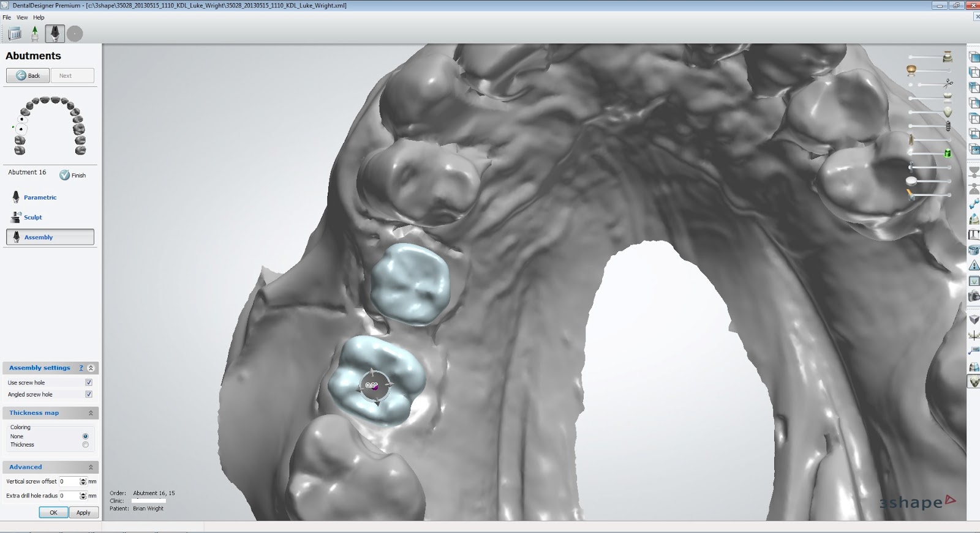Click the Vertical screw offset stepper arrows

click(x=83, y=482)
